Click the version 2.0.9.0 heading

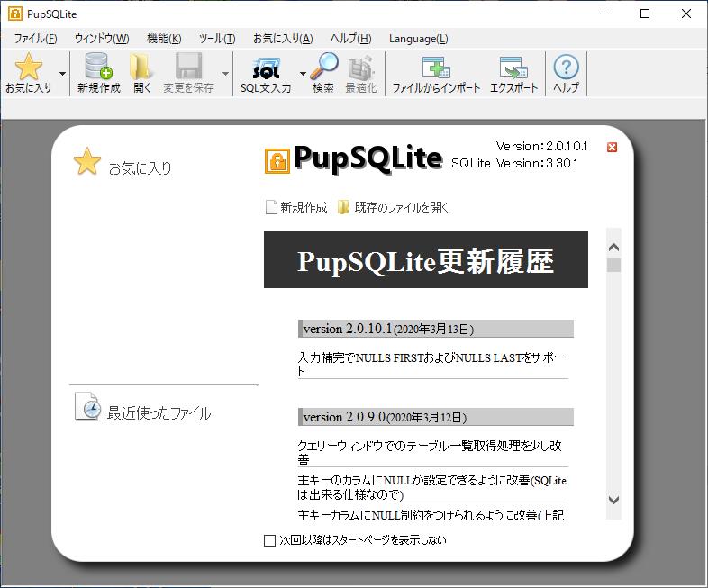click(436, 417)
